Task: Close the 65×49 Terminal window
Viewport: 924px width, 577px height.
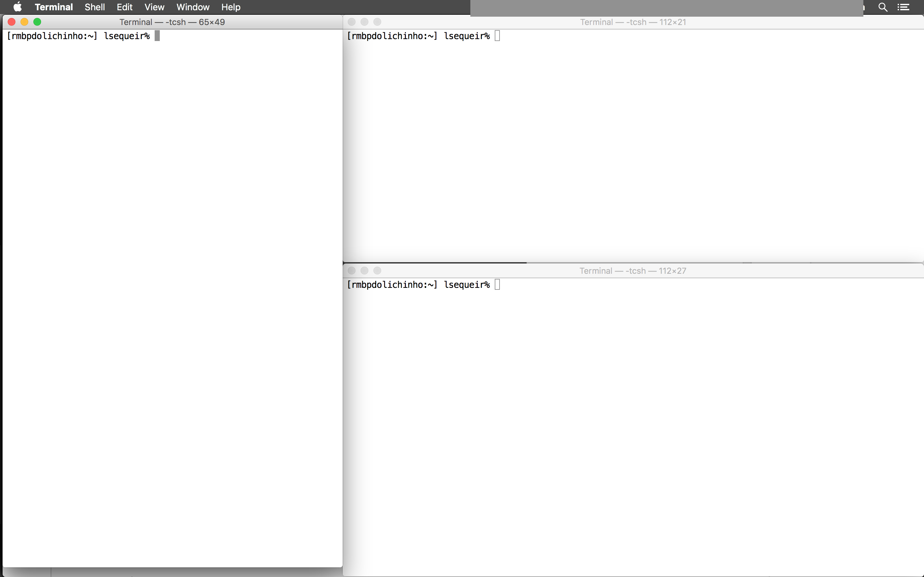Action: click(x=12, y=22)
